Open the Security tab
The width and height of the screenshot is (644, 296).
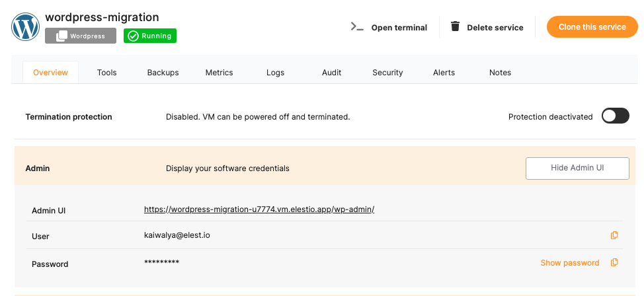387,73
